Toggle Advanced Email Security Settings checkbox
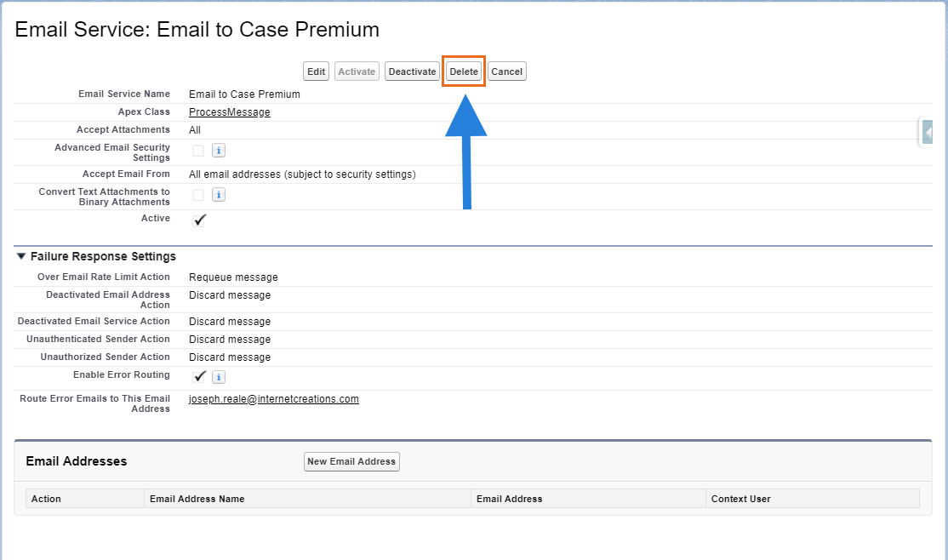948x560 pixels. 198,151
